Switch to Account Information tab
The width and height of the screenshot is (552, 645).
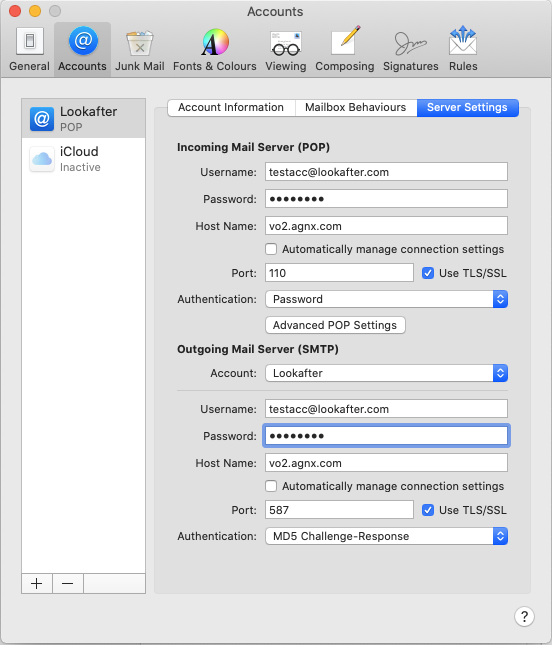coord(231,107)
